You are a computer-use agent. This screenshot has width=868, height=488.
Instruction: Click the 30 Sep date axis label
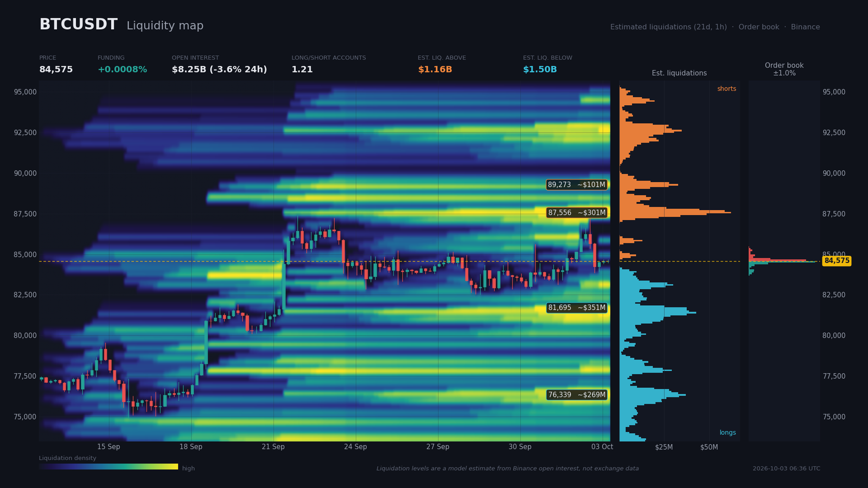click(520, 447)
